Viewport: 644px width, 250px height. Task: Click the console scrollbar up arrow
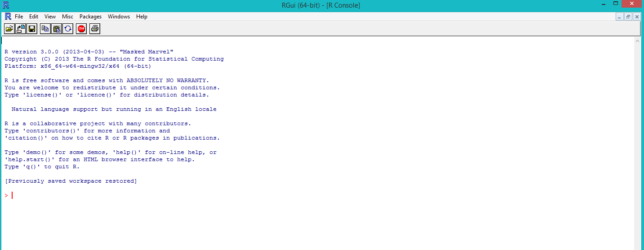[637, 41]
